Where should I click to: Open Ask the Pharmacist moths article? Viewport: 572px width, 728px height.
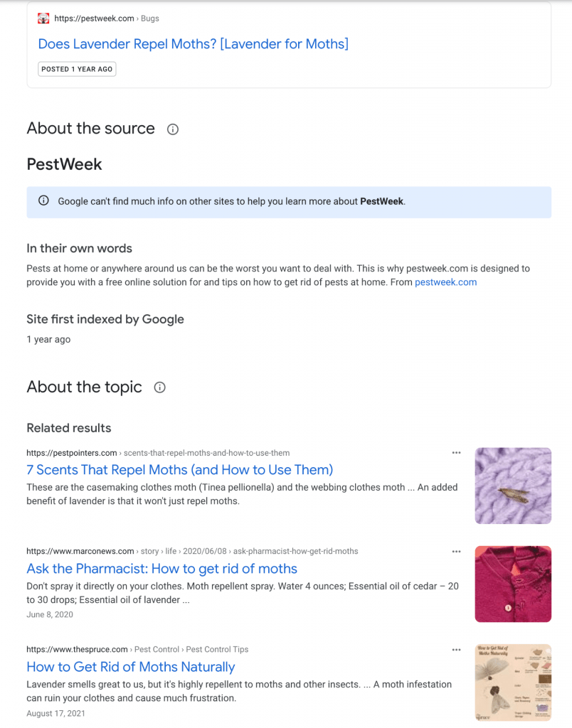point(161,569)
